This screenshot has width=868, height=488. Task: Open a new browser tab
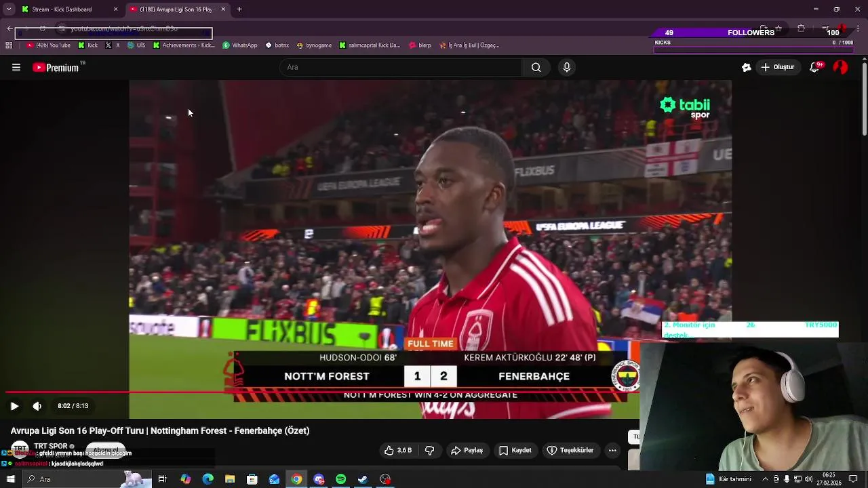[x=239, y=9]
